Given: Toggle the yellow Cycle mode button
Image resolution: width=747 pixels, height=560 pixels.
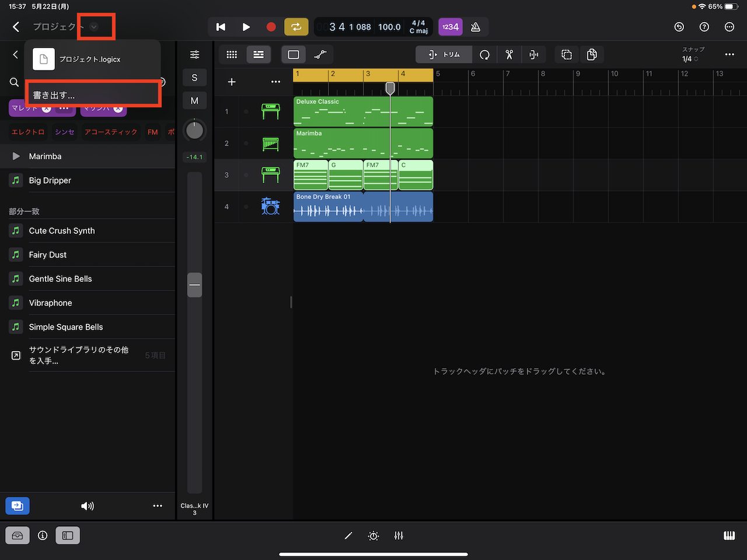Looking at the screenshot, I should [x=296, y=27].
